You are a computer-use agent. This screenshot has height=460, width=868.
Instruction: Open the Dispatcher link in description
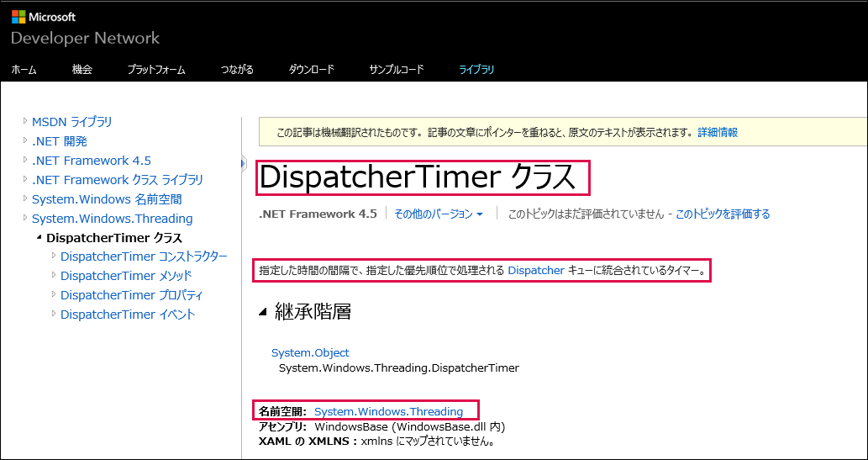pos(536,271)
